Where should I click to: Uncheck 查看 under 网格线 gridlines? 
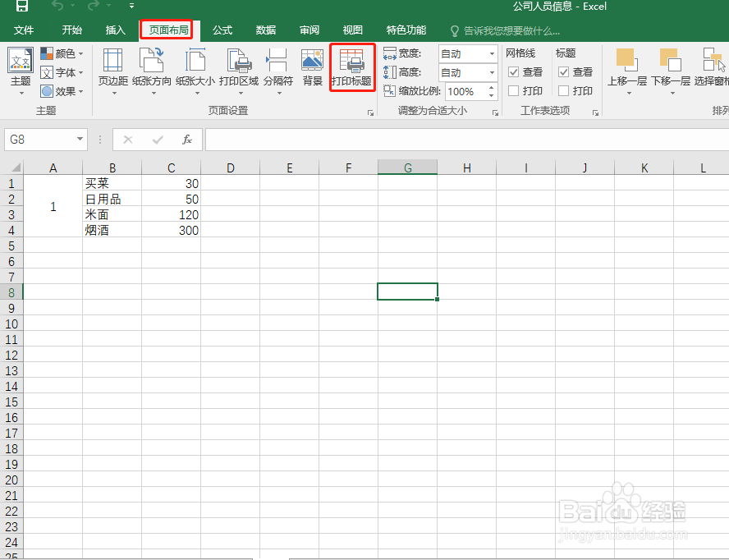pyautogui.click(x=514, y=71)
